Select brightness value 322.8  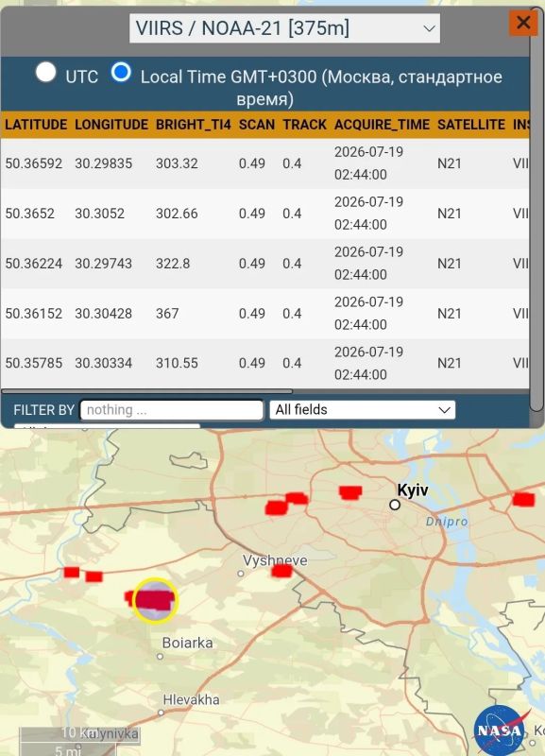(x=173, y=264)
